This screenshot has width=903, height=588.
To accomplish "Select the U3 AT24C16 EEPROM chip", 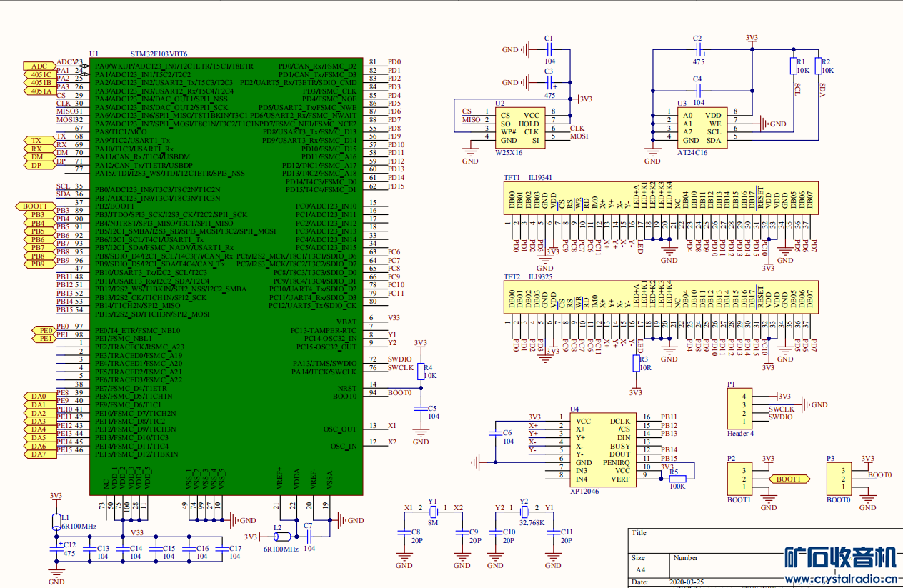I will point(702,128).
